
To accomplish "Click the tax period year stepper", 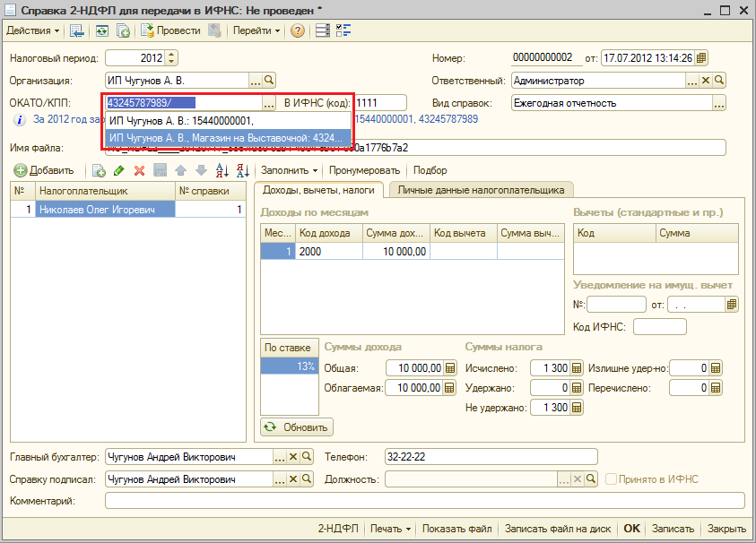I will [x=171, y=58].
